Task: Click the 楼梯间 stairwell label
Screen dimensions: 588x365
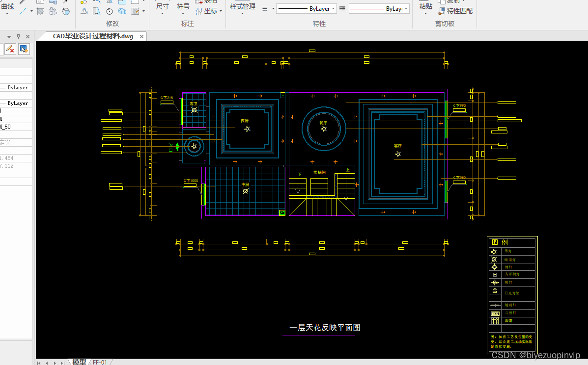Action: [319, 173]
